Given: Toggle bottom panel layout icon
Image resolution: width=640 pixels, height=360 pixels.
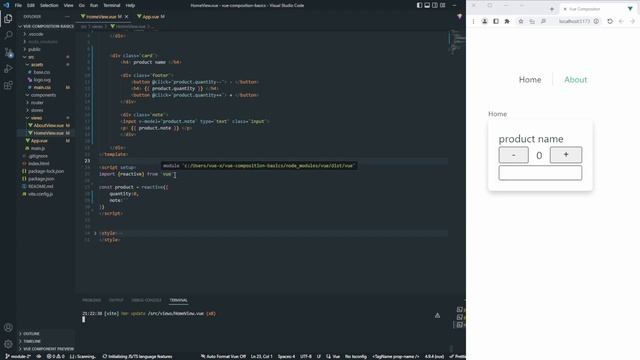Looking at the screenshot, I should (427, 5).
